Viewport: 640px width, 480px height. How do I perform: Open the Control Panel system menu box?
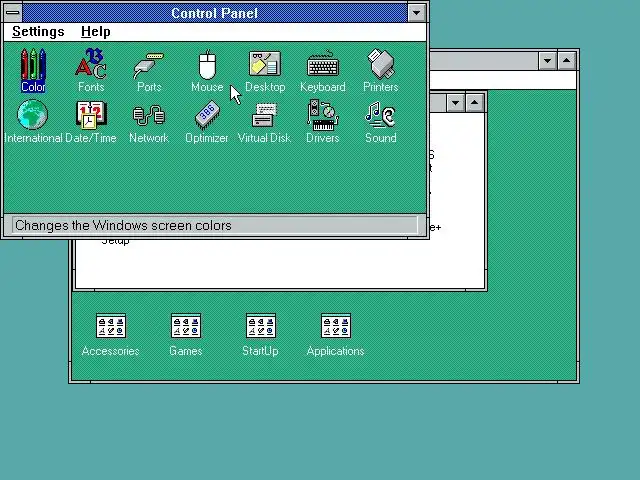(x=13, y=13)
